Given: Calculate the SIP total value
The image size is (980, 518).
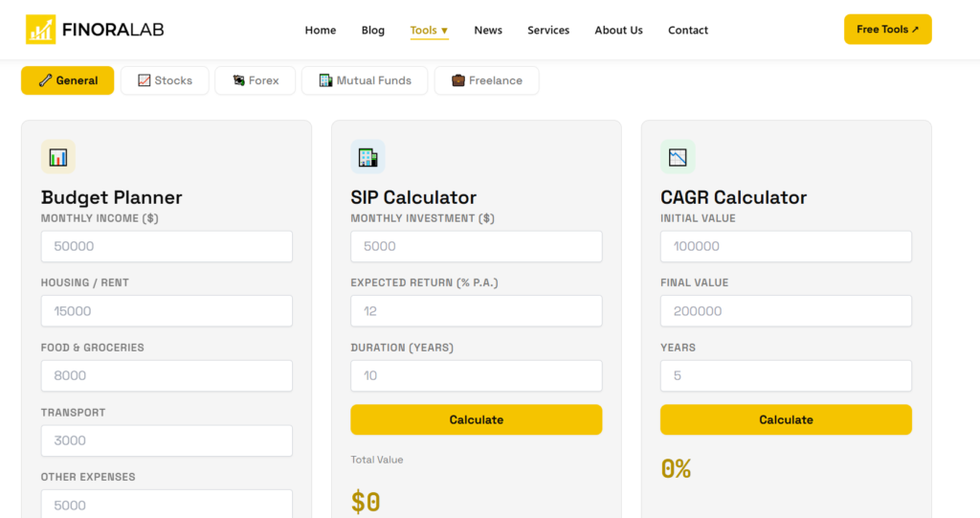Looking at the screenshot, I should [x=477, y=419].
